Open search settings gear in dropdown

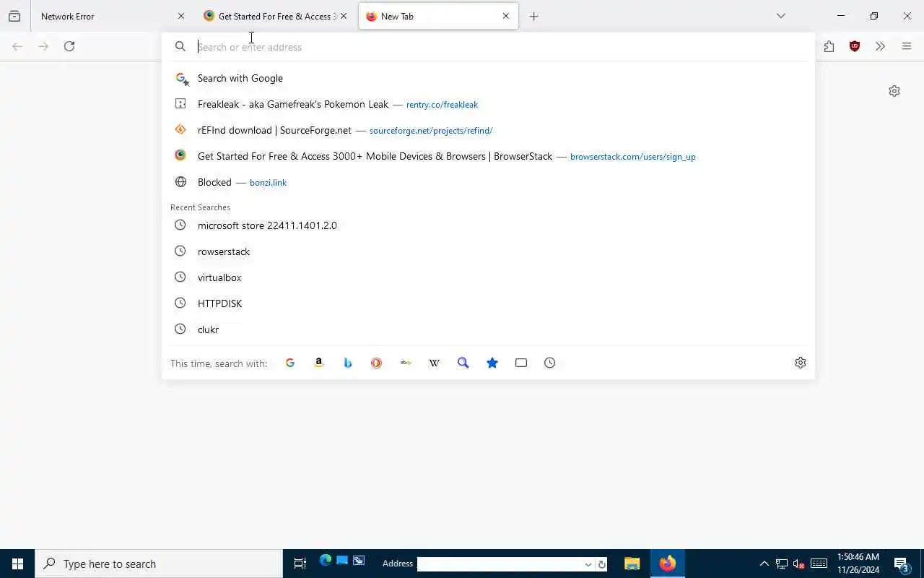pos(801,363)
